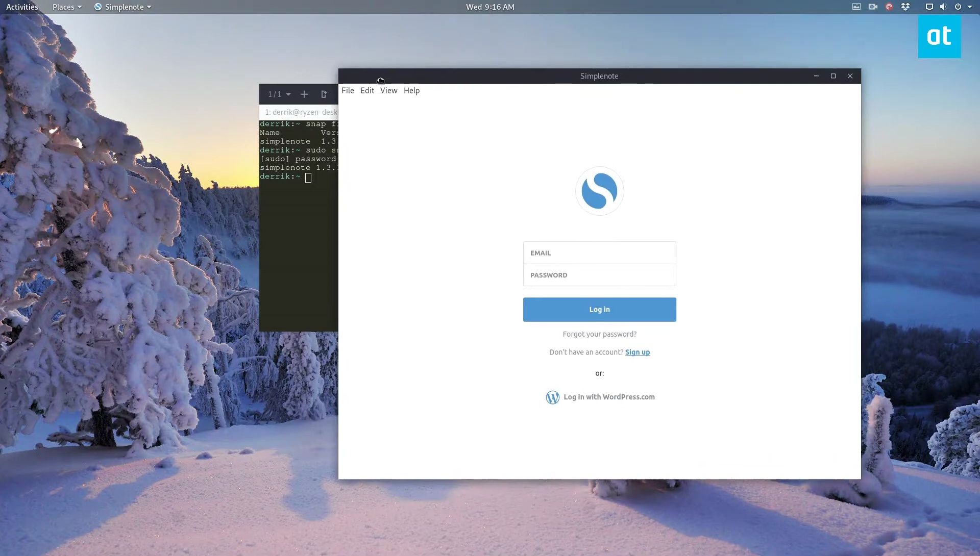Viewport: 980px width, 556px height.
Task: Add a new terminal tab with plus icon
Action: (304, 94)
